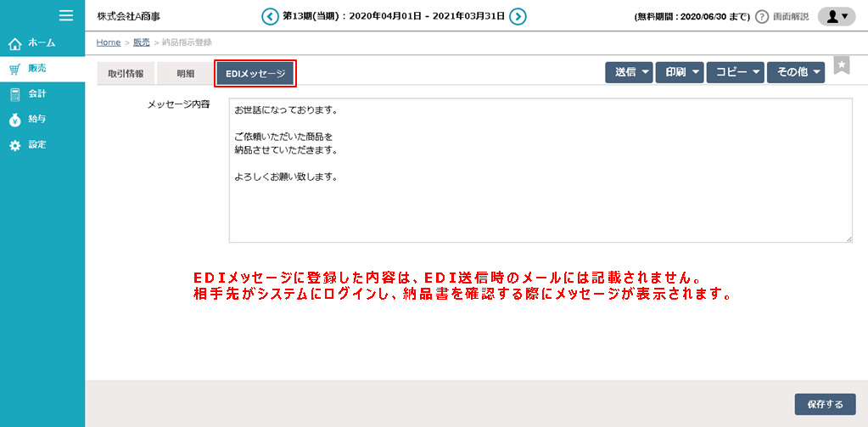Open the user account menu icon
868x427 pixels.
point(836,16)
